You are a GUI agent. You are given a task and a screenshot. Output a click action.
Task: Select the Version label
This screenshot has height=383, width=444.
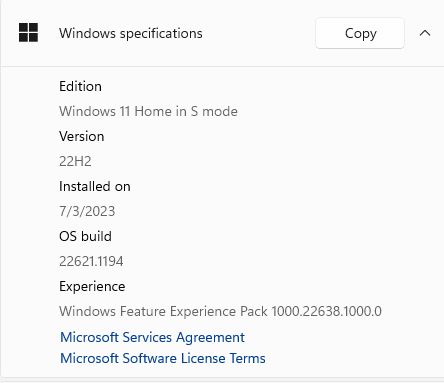(x=82, y=136)
